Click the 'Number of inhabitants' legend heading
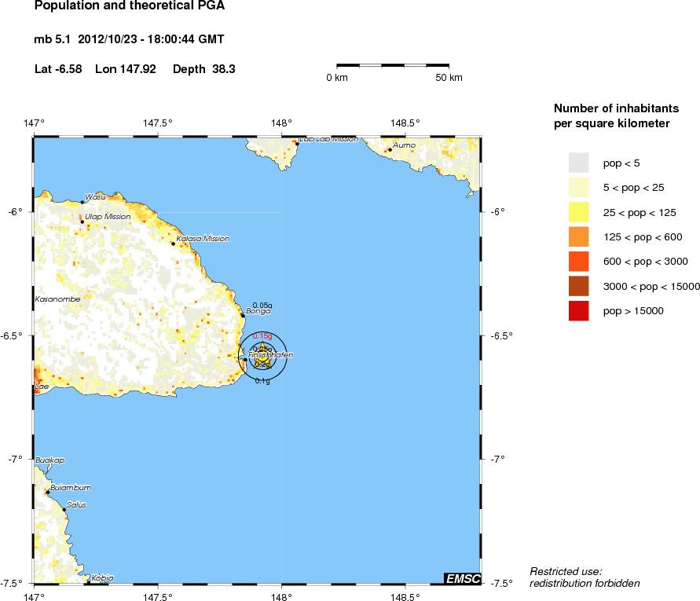Viewport: 700px width, 601px height. 616,108
